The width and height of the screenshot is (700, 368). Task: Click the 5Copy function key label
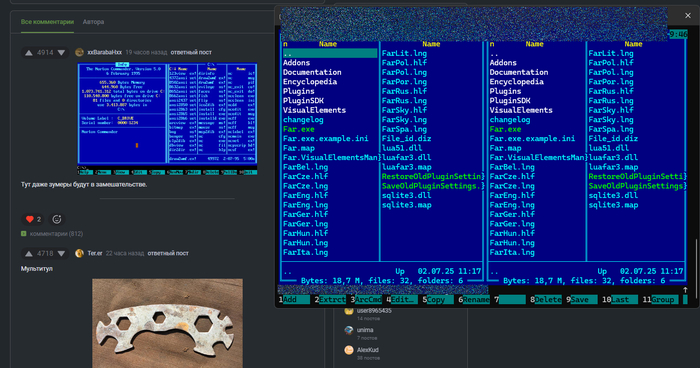[438, 300]
